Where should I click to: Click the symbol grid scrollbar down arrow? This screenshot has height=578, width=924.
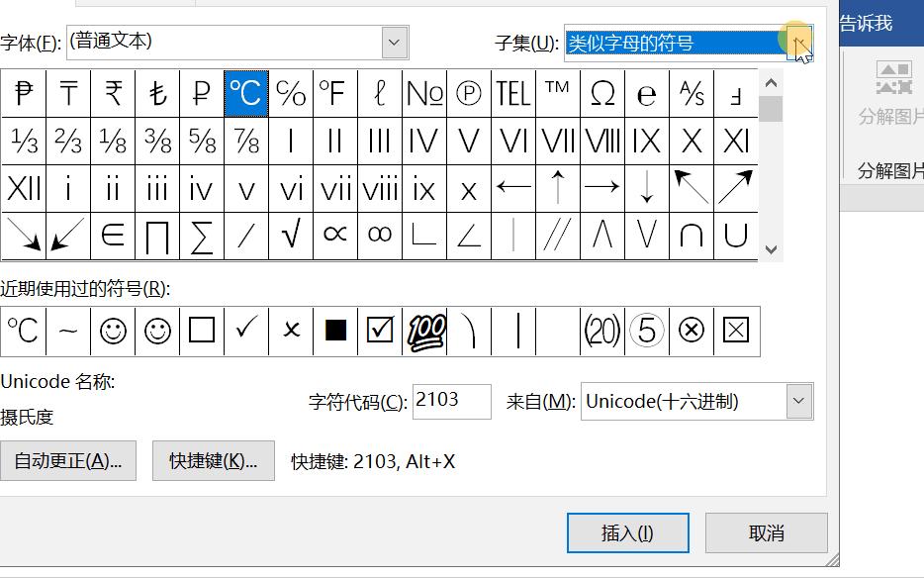pos(771,250)
